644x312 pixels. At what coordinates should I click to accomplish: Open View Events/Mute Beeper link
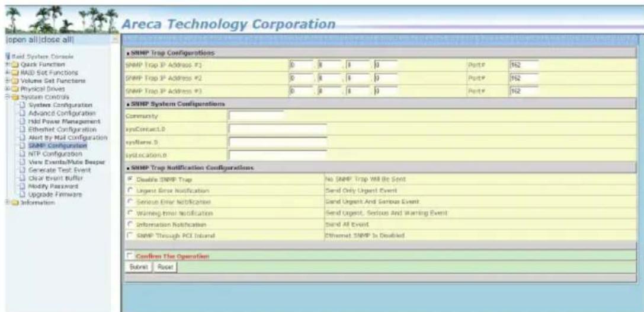[67, 162]
